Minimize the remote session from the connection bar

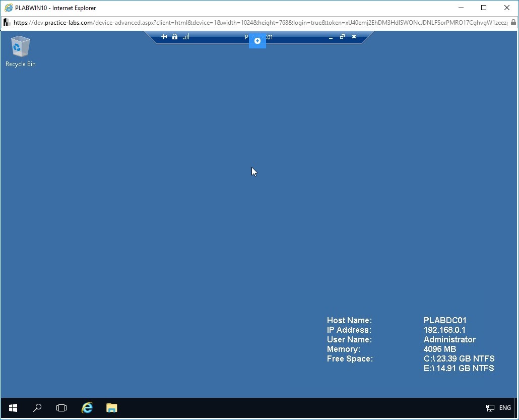pos(331,37)
